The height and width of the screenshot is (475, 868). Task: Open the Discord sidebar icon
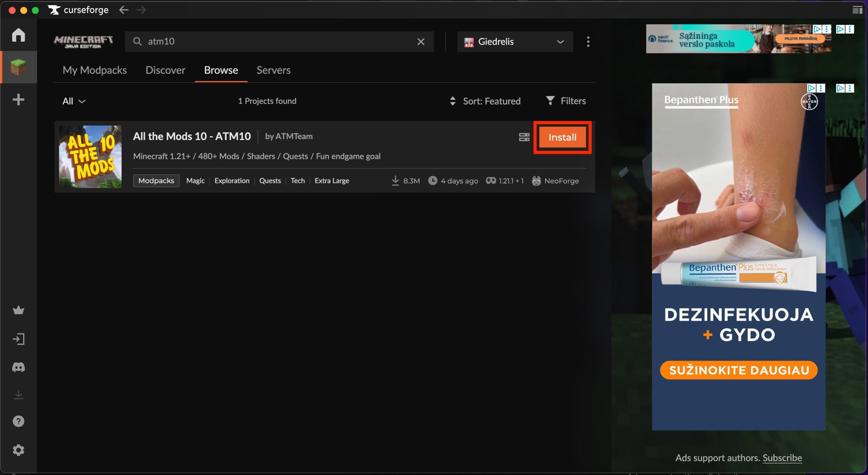click(x=18, y=367)
